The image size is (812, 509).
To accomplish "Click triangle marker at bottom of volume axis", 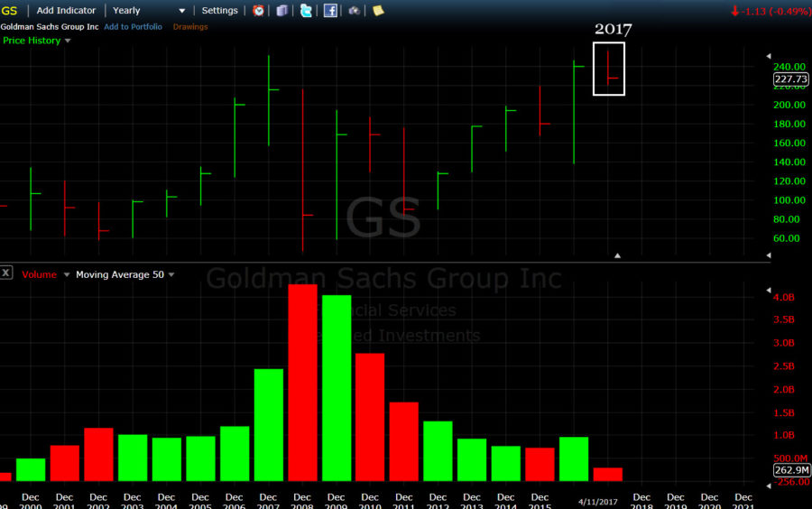I will pos(769,486).
